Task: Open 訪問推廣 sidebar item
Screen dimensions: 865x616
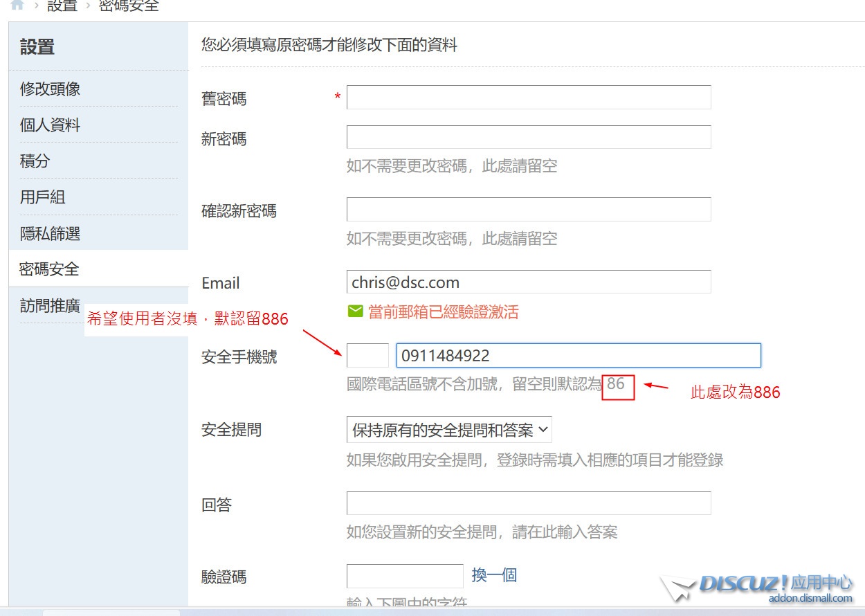Action: click(50, 306)
